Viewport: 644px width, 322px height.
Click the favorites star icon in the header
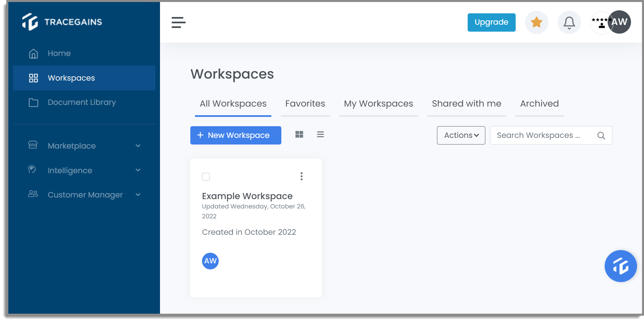[x=536, y=22]
